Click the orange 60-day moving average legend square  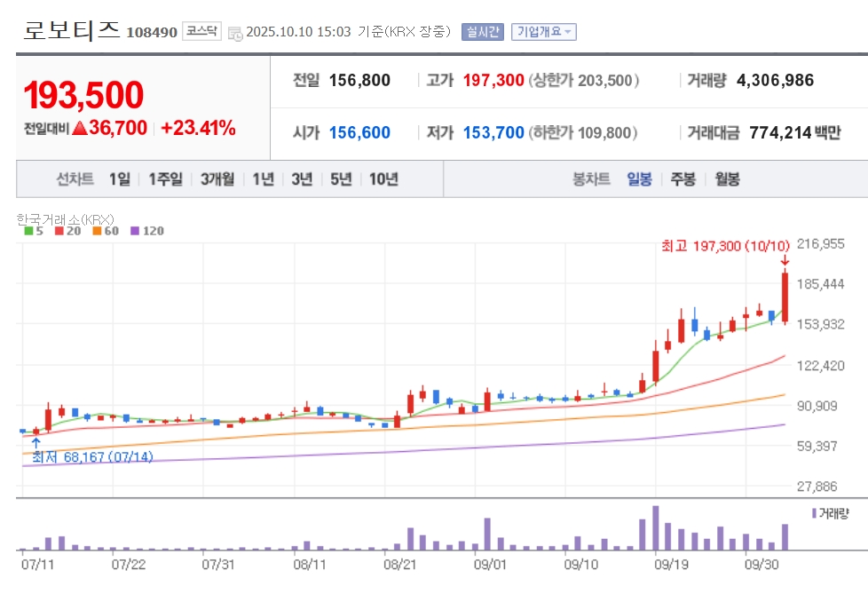[97, 231]
